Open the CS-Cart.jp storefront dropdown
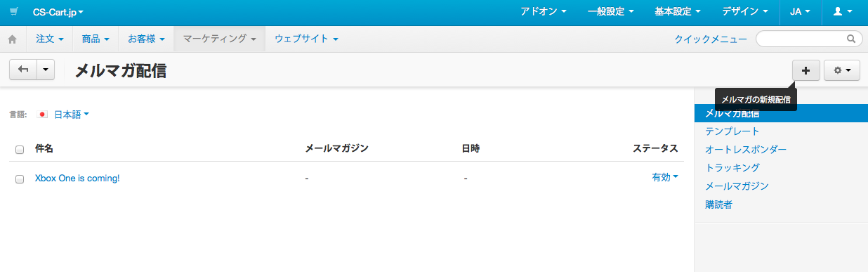Screen dimensions: 868x272 pos(58,12)
